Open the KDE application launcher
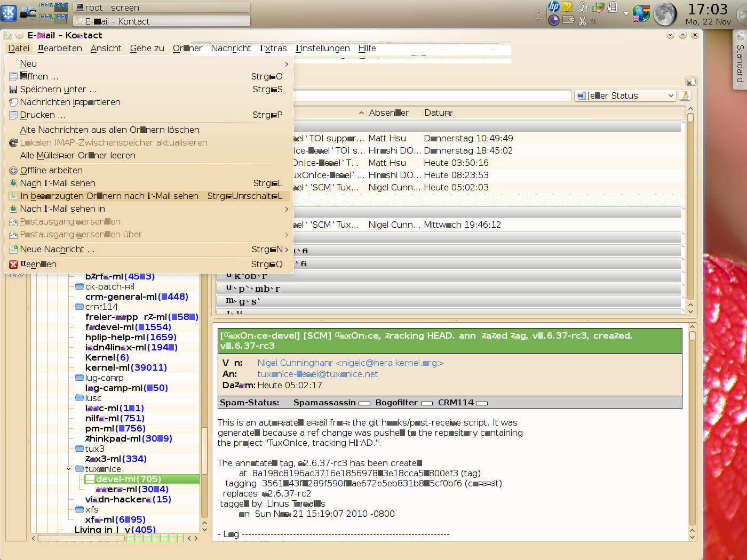Viewport: 747px width, 560px height. click(x=9, y=13)
